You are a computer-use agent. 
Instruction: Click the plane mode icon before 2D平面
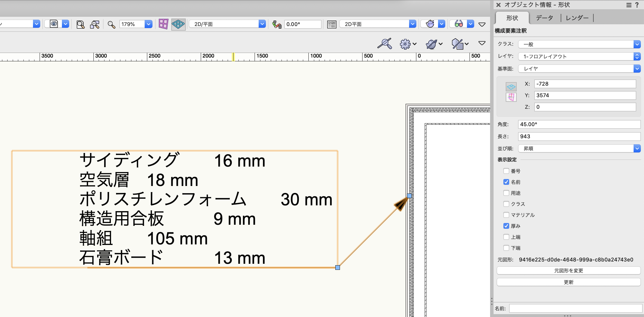(x=332, y=24)
